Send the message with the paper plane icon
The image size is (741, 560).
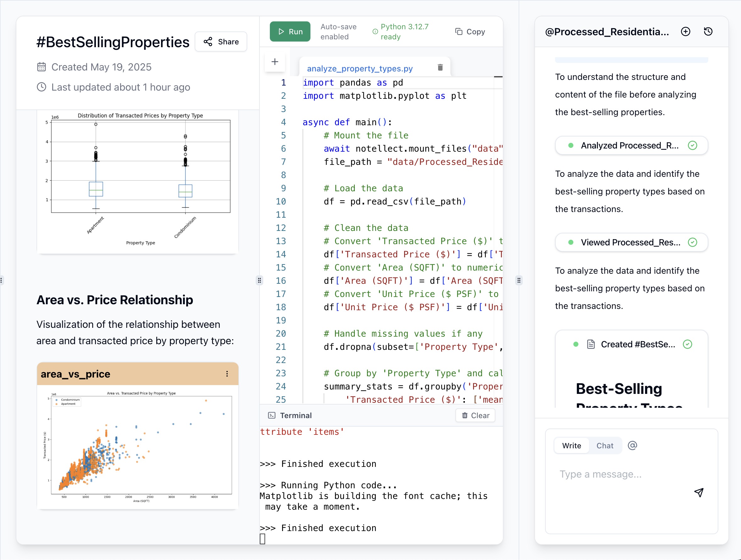699,492
